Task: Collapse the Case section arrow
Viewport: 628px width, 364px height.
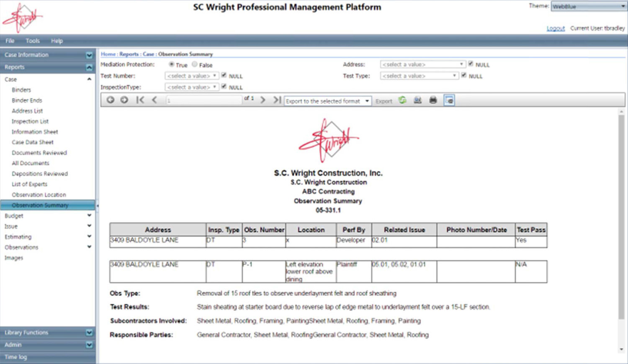Action: pos(89,79)
